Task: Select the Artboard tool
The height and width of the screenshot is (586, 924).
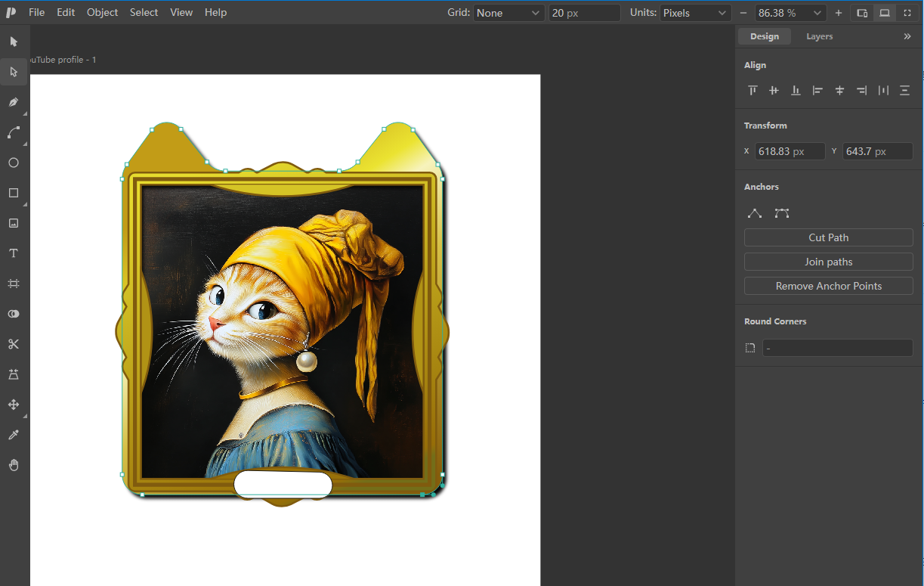Action: [14, 284]
